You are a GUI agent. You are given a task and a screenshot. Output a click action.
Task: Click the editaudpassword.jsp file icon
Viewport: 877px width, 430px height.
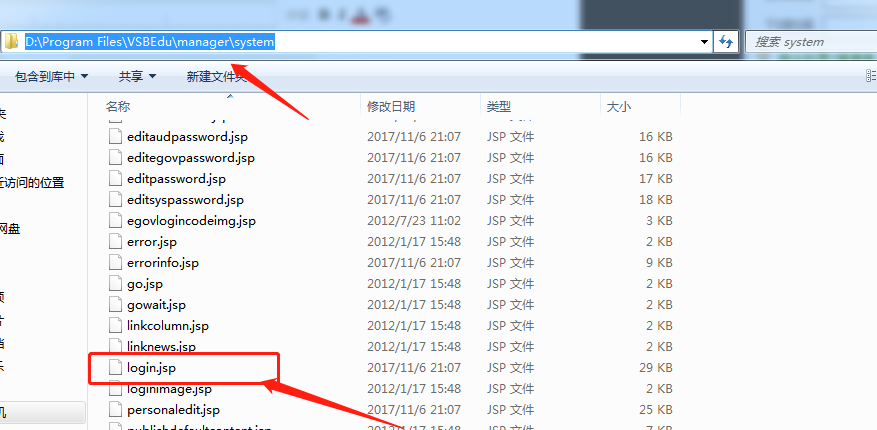[116, 137]
